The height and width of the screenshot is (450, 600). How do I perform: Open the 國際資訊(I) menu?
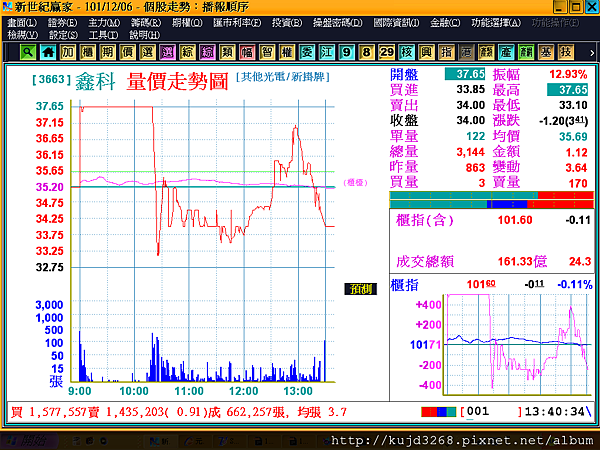[x=396, y=23]
